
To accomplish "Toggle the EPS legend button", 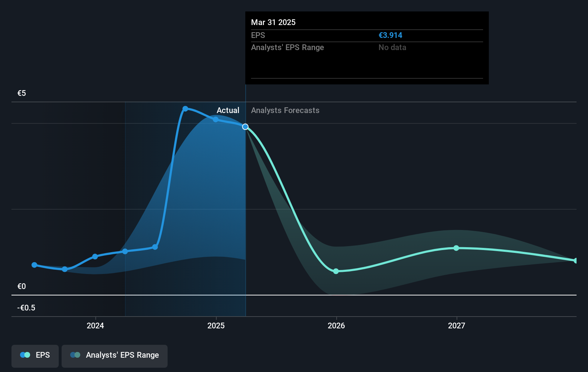I will click(35, 356).
